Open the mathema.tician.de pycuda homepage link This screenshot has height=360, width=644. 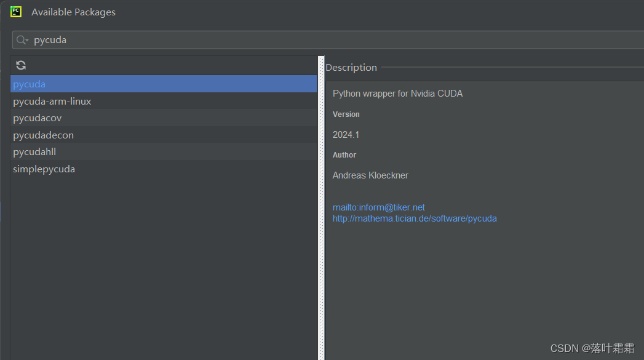coord(415,218)
